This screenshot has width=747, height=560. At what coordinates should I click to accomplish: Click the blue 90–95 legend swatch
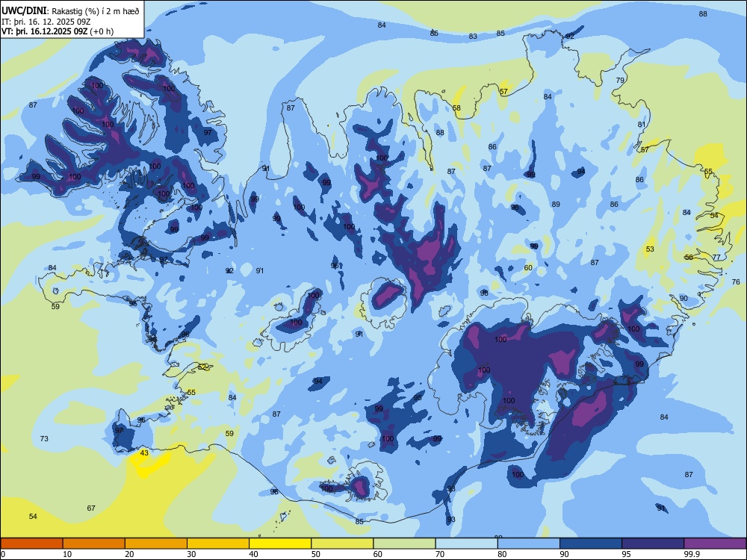coord(591,544)
